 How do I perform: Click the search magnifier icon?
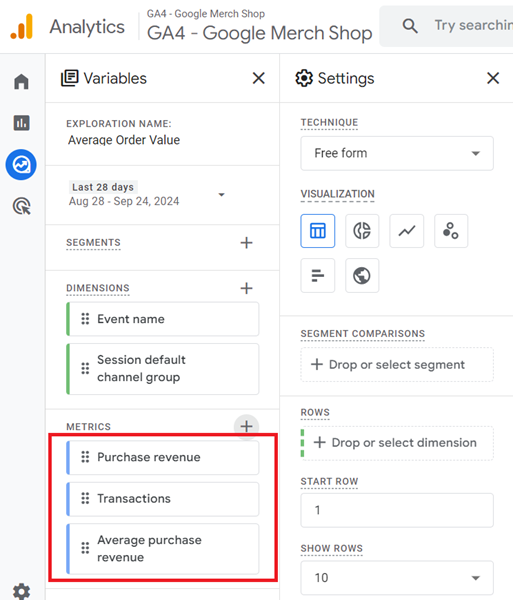(x=410, y=26)
